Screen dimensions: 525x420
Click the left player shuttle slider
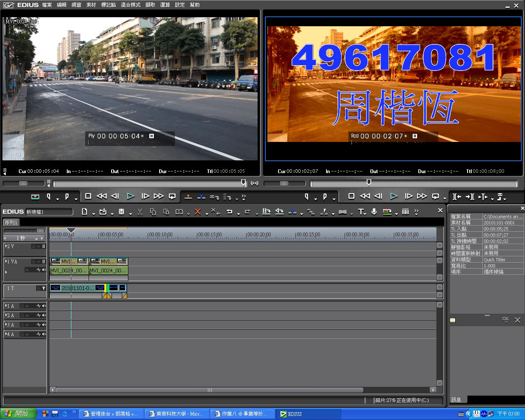23,183
